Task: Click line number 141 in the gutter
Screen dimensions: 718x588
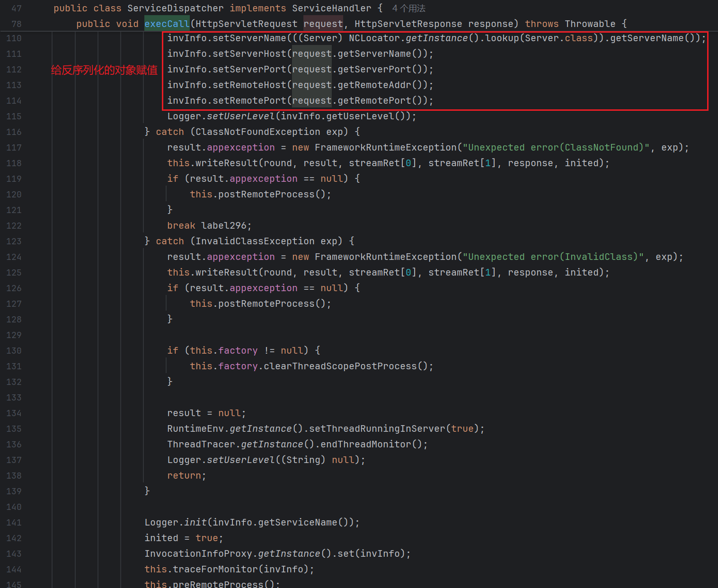Action: point(14,523)
